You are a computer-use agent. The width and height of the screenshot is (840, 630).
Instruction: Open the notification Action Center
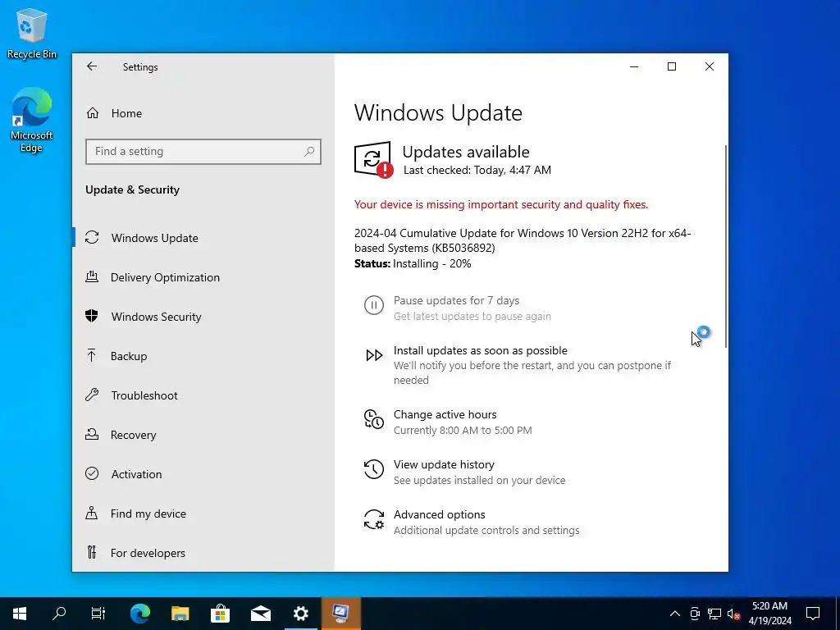pos(813,614)
